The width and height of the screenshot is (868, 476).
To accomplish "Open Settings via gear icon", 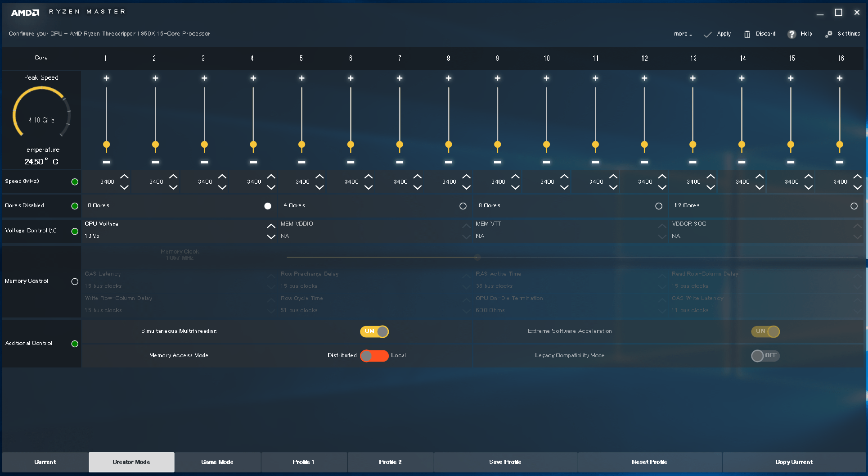I will point(828,34).
